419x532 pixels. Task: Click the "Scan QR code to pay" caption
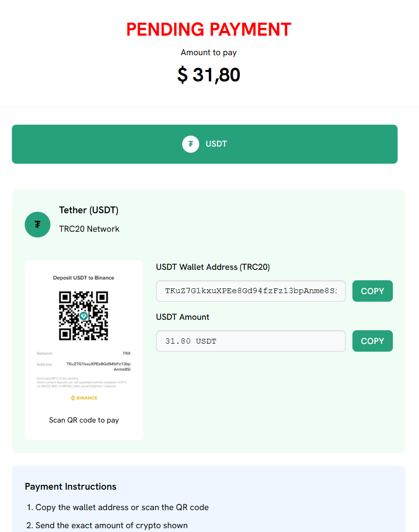click(x=84, y=420)
